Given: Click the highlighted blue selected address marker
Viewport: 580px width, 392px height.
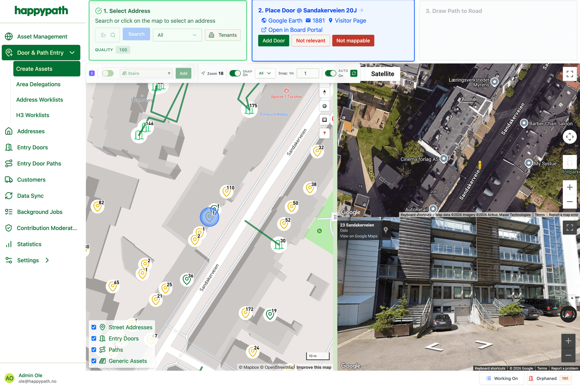Looking at the screenshot, I should (x=210, y=217).
